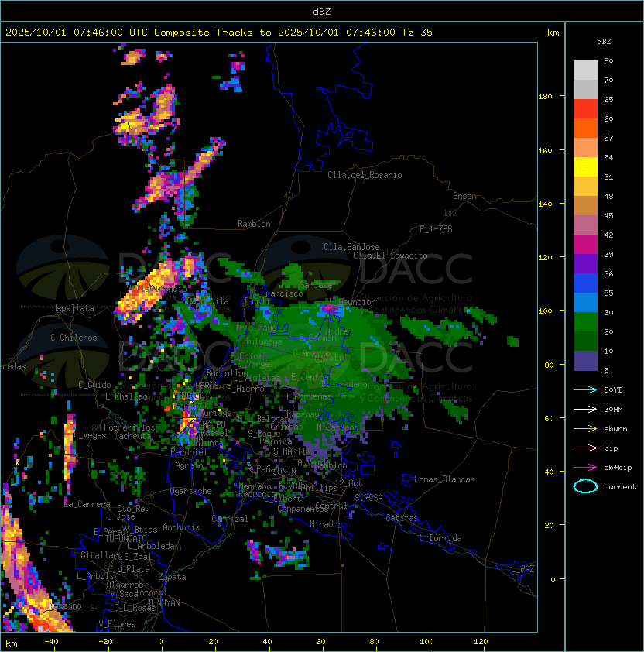Image resolution: width=644 pixels, height=652 pixels.
Task: Click the 'C_Guido' map label
Action: click(x=94, y=385)
